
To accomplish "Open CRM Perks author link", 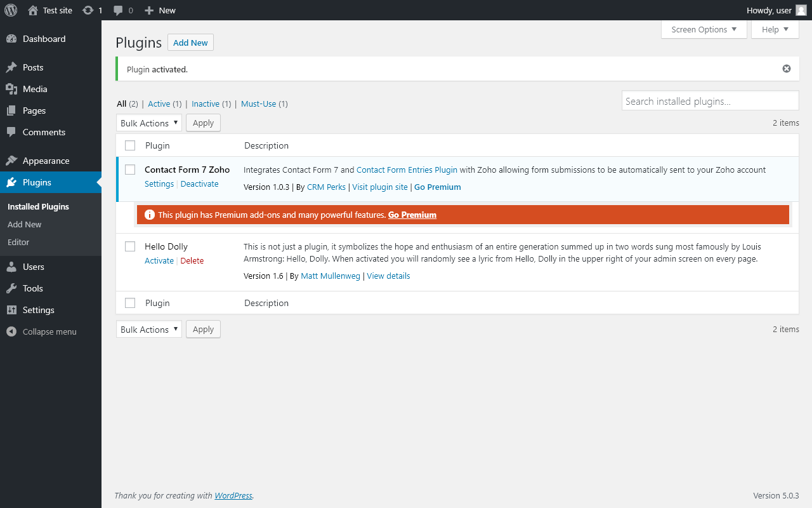I will click(326, 187).
